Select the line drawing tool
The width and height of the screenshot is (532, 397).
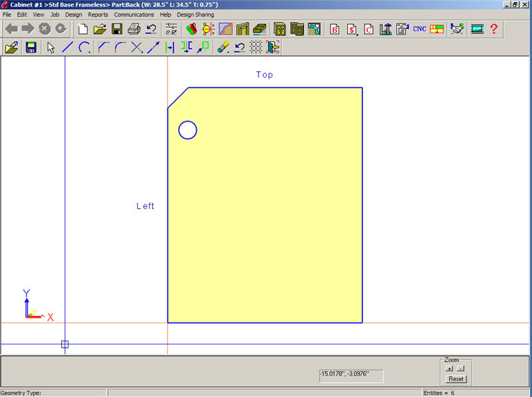point(68,47)
